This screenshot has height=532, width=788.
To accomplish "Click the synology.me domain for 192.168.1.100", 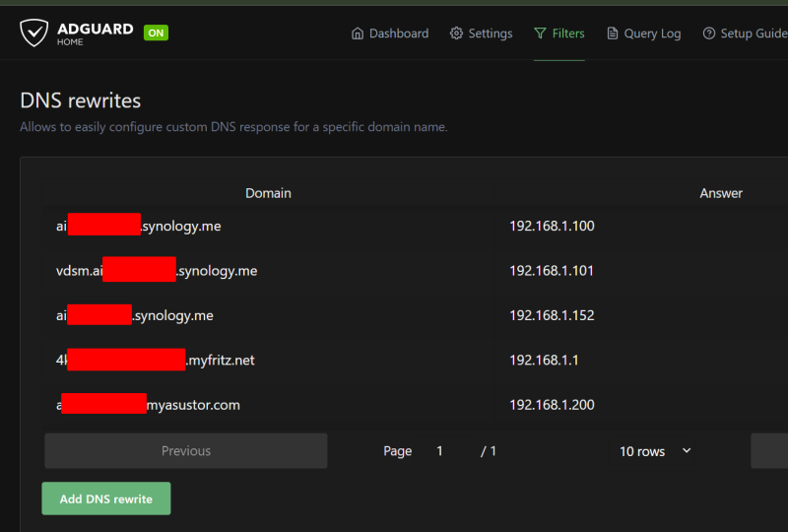I will tap(138, 226).
